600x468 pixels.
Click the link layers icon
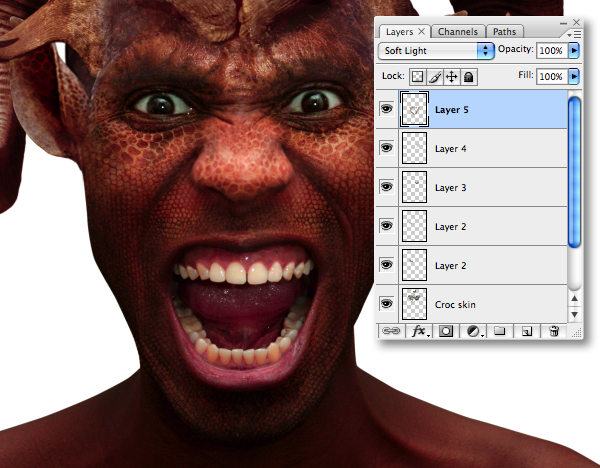tap(391, 331)
